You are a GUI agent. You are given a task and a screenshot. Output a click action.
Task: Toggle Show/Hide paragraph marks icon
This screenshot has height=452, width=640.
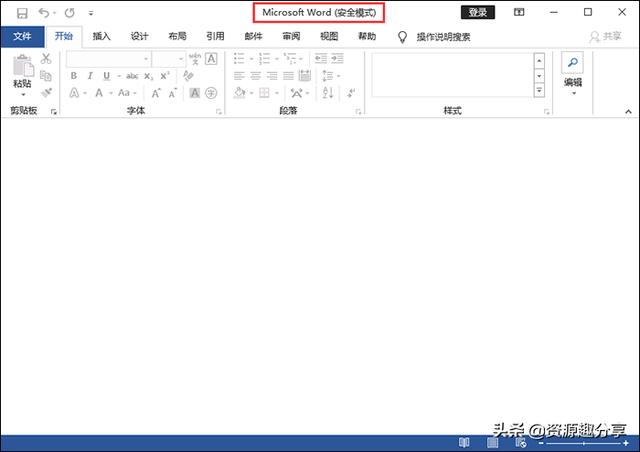point(351,93)
